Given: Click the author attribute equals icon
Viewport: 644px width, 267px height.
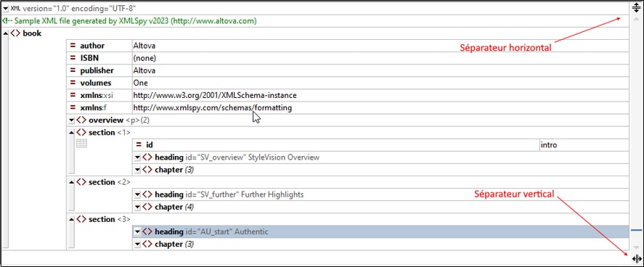Looking at the screenshot, I should [73, 46].
